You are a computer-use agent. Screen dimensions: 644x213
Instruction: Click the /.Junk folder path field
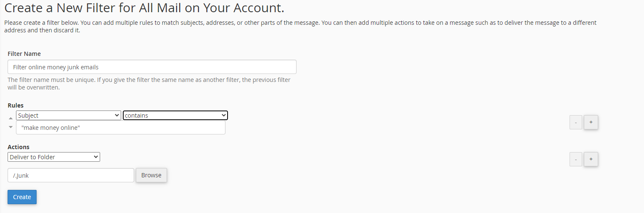71,176
